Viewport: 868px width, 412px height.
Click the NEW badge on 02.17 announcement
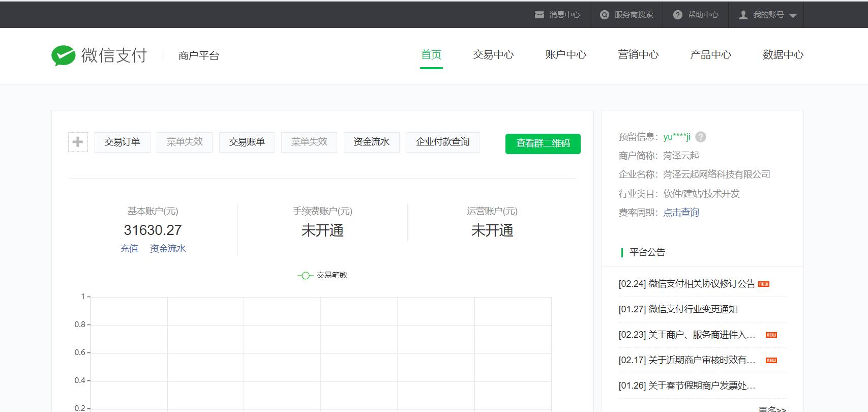click(x=771, y=360)
